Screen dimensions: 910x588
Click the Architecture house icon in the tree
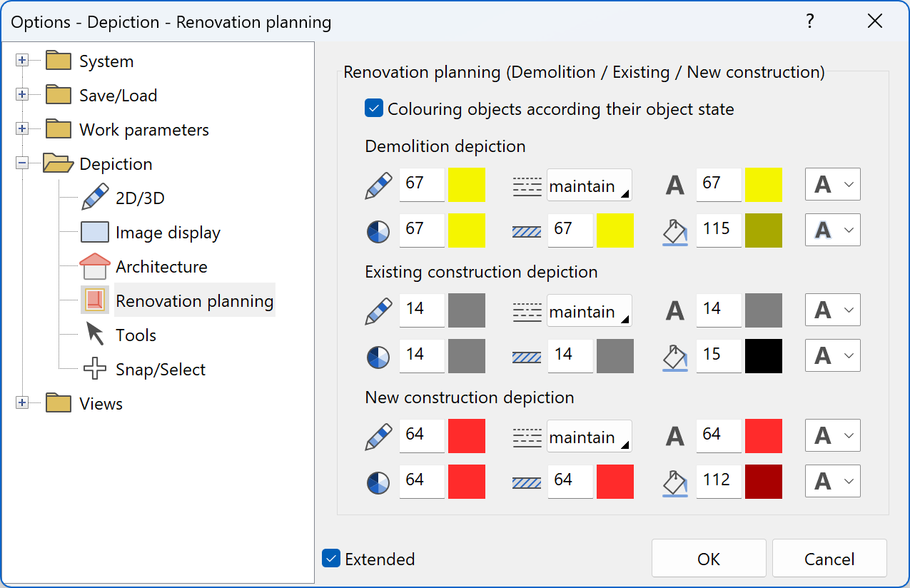pyautogui.click(x=94, y=266)
